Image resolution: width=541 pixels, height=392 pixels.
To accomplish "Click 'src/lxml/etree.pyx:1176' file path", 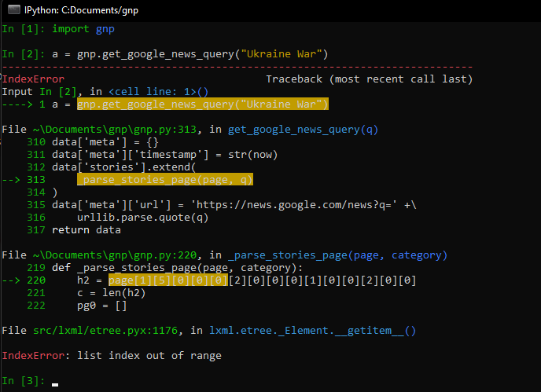I will [x=105, y=331].
